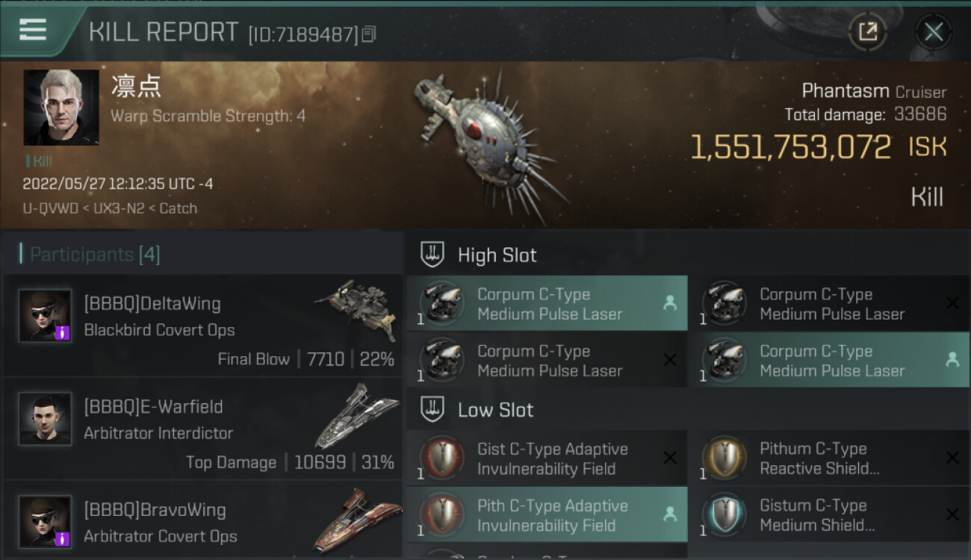Click the share kill report icon
The height and width of the screenshot is (560, 971).
[x=867, y=31]
